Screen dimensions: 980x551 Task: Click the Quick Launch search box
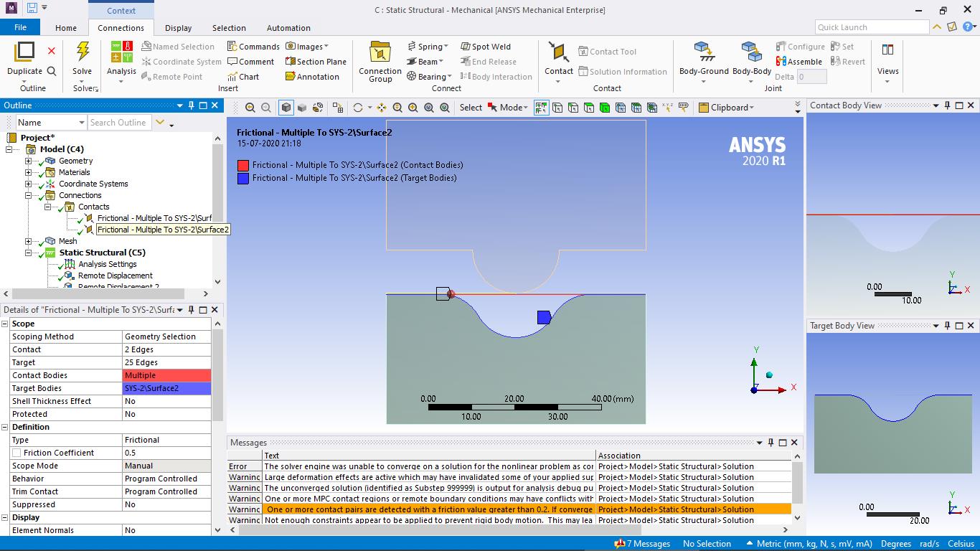pyautogui.click(x=872, y=27)
